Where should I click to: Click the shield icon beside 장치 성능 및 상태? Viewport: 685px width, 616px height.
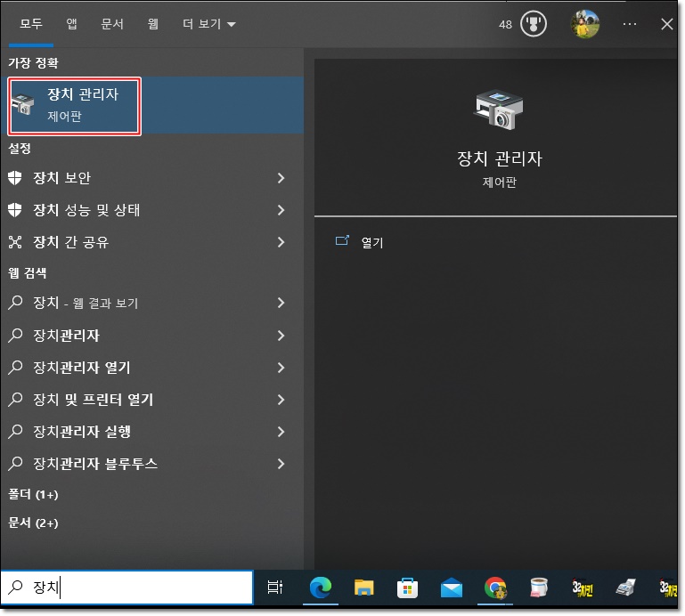(15, 210)
